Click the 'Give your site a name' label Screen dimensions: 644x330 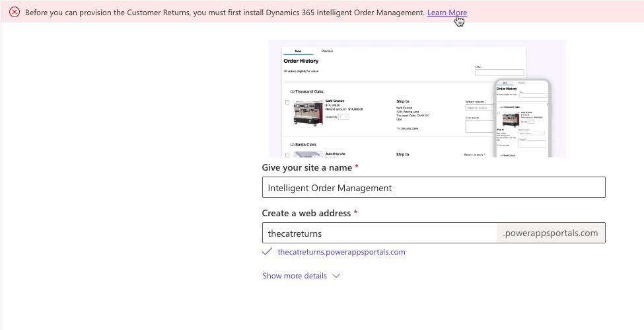306,167
